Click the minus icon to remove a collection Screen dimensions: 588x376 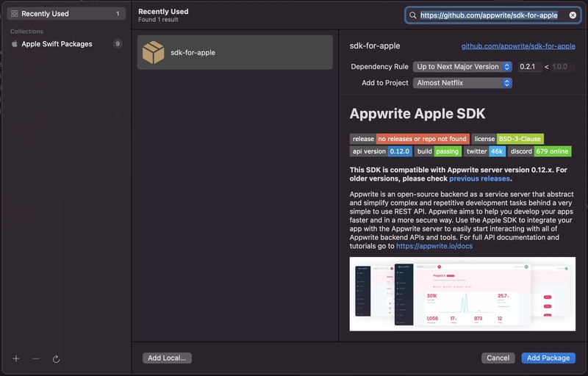click(36, 359)
